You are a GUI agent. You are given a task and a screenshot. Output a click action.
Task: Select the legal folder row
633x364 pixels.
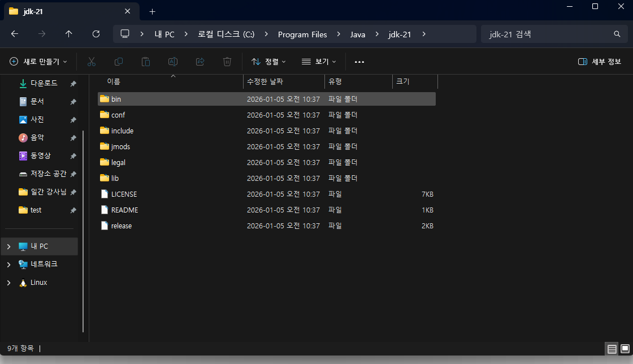pos(266,162)
